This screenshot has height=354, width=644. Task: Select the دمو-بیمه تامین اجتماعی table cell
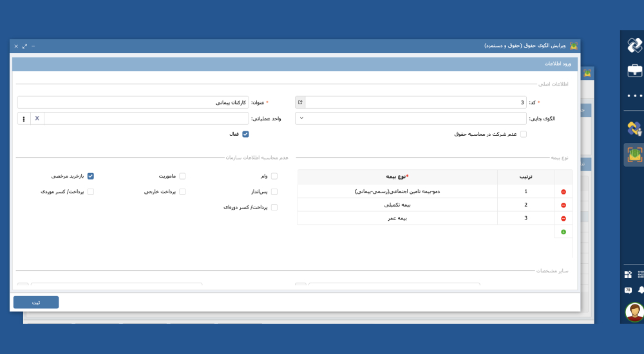pos(397,192)
